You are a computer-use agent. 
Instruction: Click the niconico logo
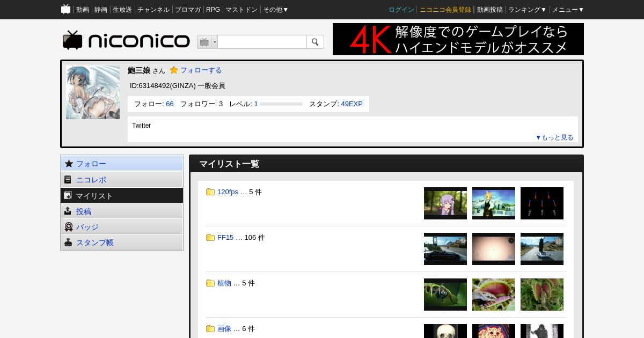[126, 41]
